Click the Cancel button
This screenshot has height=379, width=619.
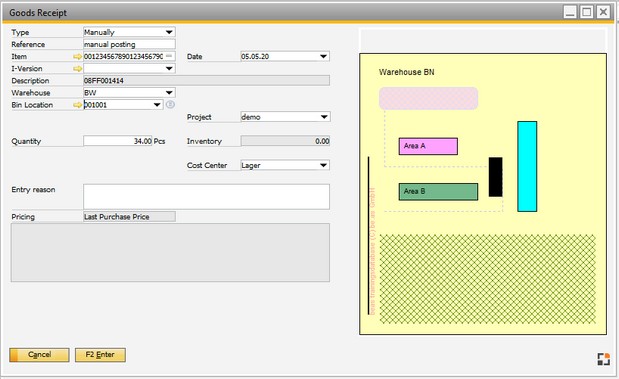click(39, 355)
